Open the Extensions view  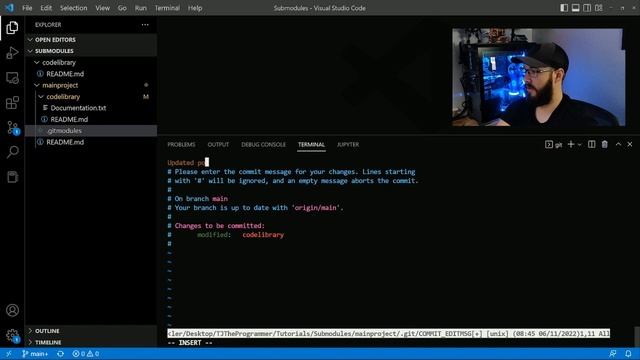(12, 102)
